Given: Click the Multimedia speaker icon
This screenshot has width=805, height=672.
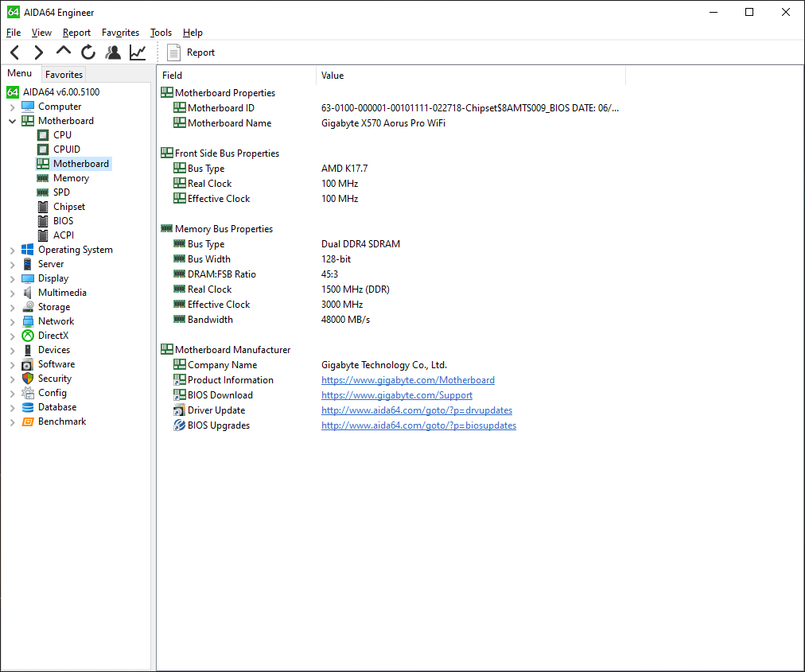Looking at the screenshot, I should pos(28,293).
